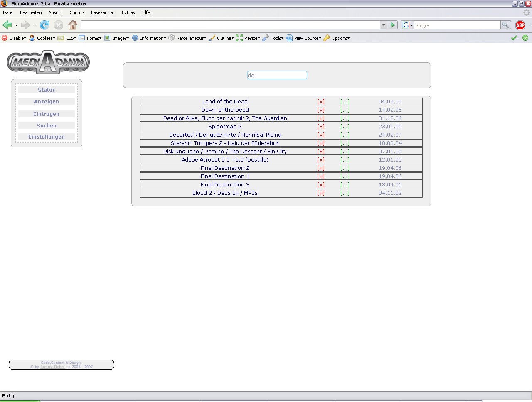The image size is (532, 402).
Task: Delete Spiderman 2 using its [x]
Action: [x=321, y=127]
